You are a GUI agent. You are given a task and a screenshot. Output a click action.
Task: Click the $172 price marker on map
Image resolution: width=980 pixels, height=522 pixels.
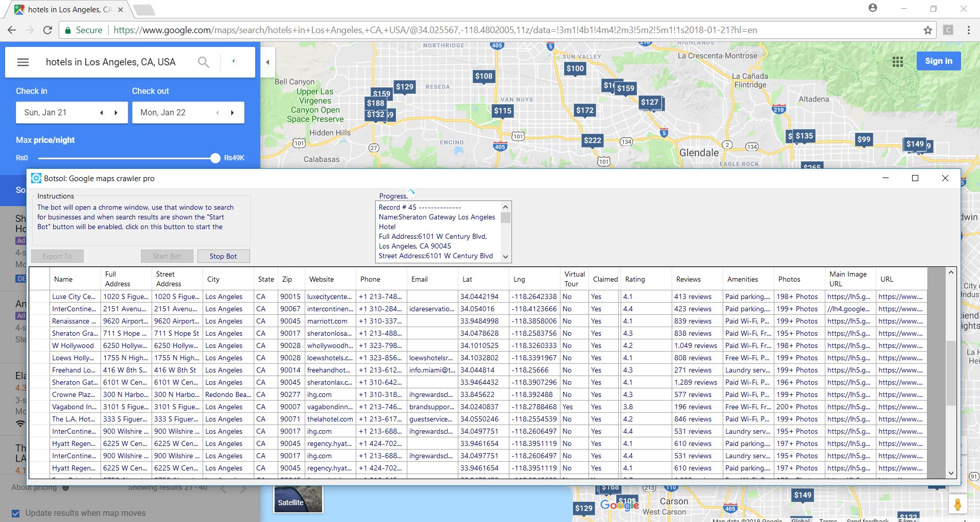pyautogui.click(x=585, y=110)
